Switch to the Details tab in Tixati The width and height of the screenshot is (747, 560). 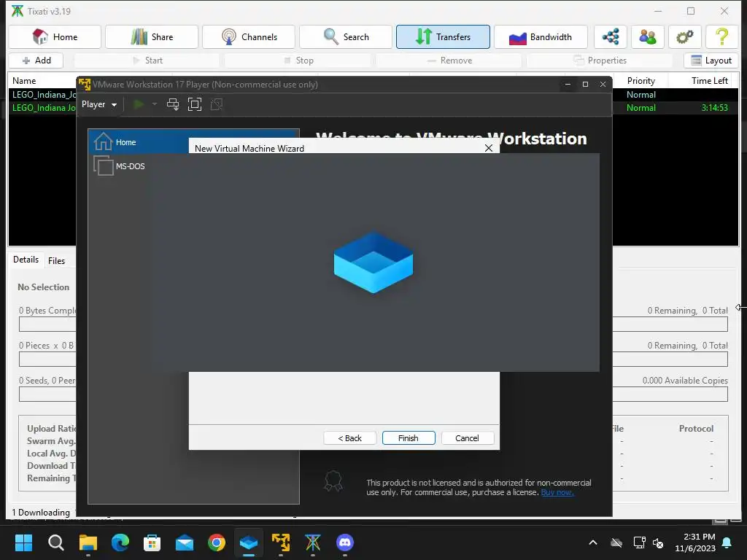tap(26, 260)
